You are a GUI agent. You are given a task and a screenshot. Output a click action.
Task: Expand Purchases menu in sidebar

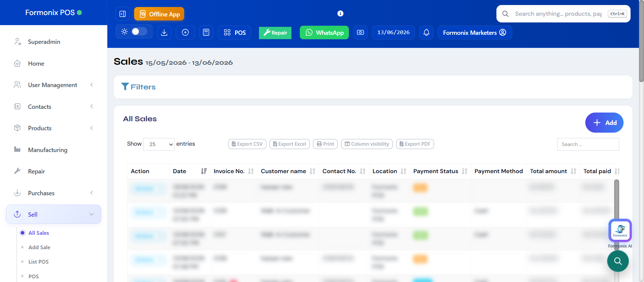tap(54, 193)
